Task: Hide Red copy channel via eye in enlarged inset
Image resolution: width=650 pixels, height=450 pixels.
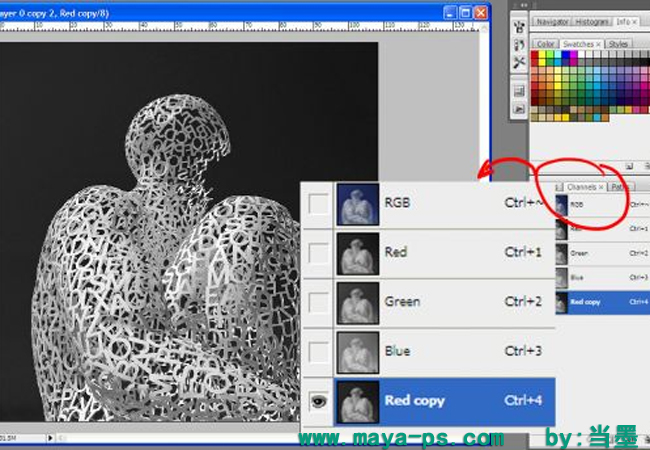Action: [318, 401]
